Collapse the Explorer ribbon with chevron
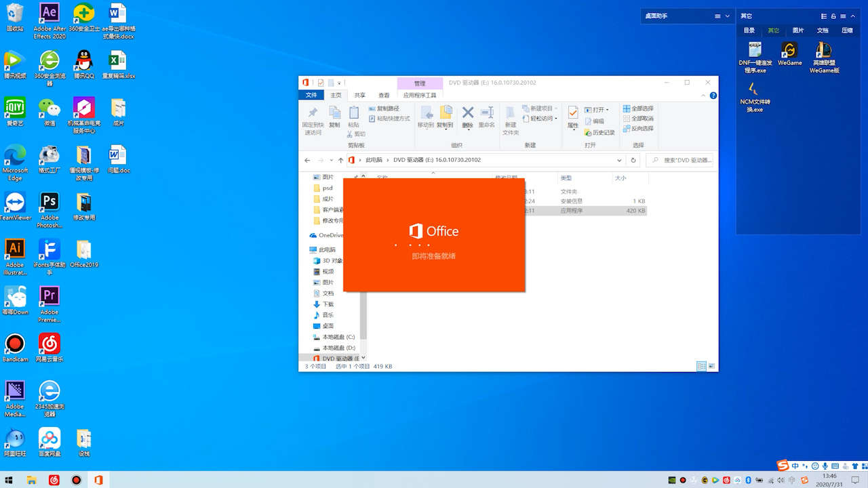The width and height of the screenshot is (868, 488). click(x=703, y=96)
